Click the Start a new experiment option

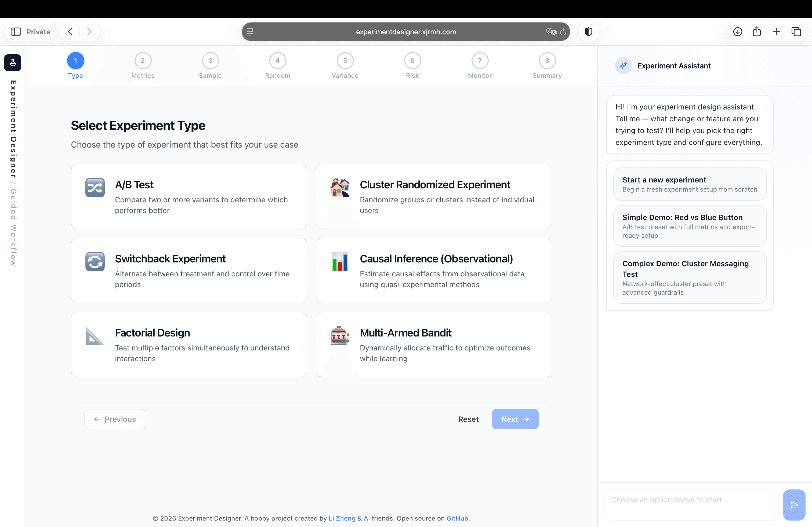[690, 184]
